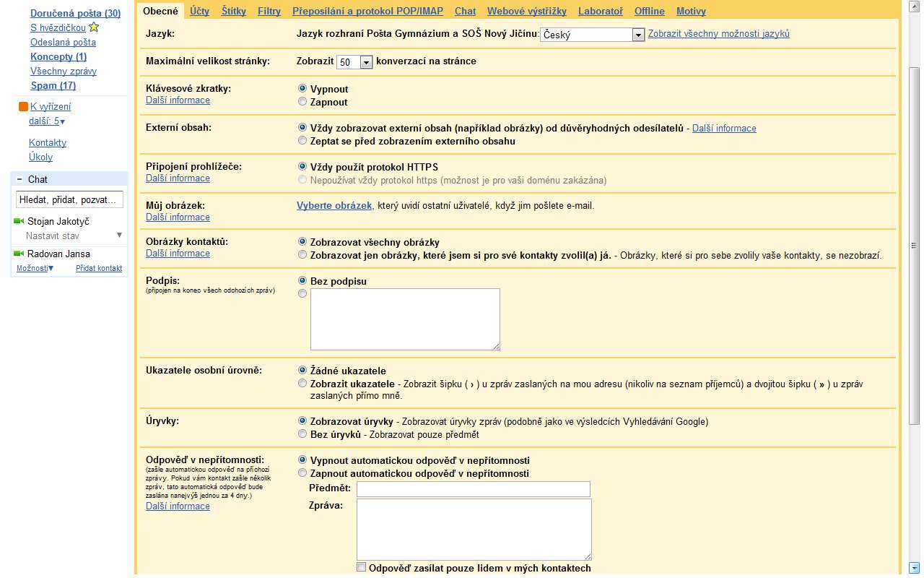Click the signature text area
Image resolution: width=924 pixels, height=578 pixels.
pyautogui.click(x=405, y=319)
